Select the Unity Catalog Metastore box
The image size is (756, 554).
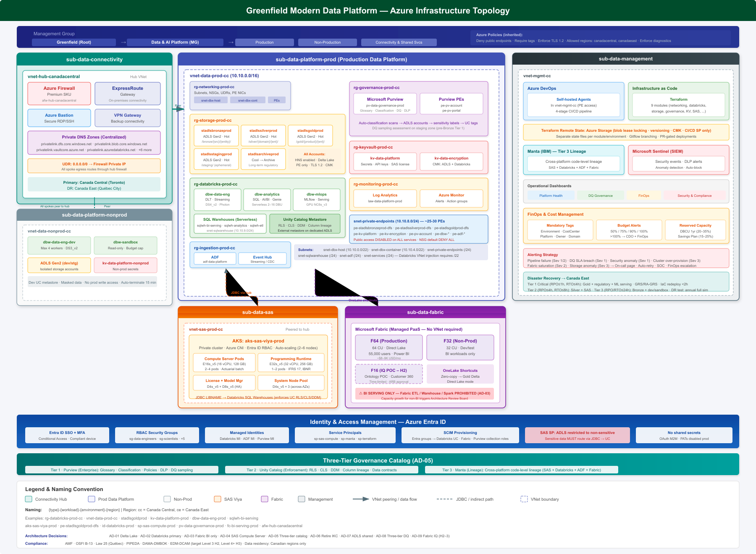tap(304, 225)
